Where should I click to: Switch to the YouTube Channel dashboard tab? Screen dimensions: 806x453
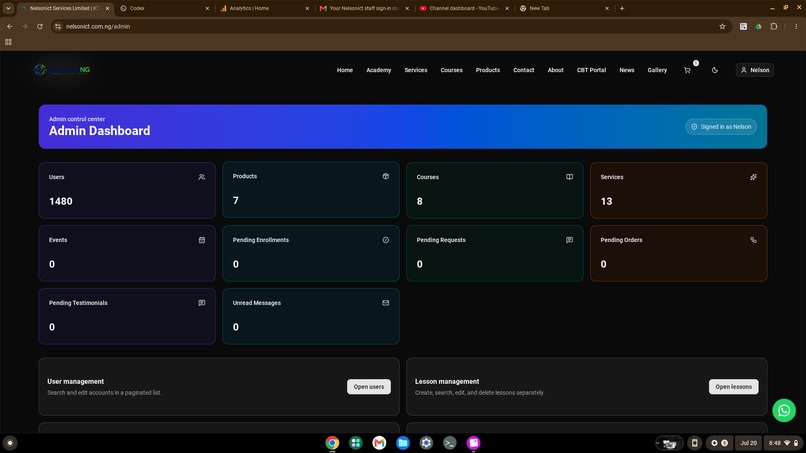click(464, 8)
